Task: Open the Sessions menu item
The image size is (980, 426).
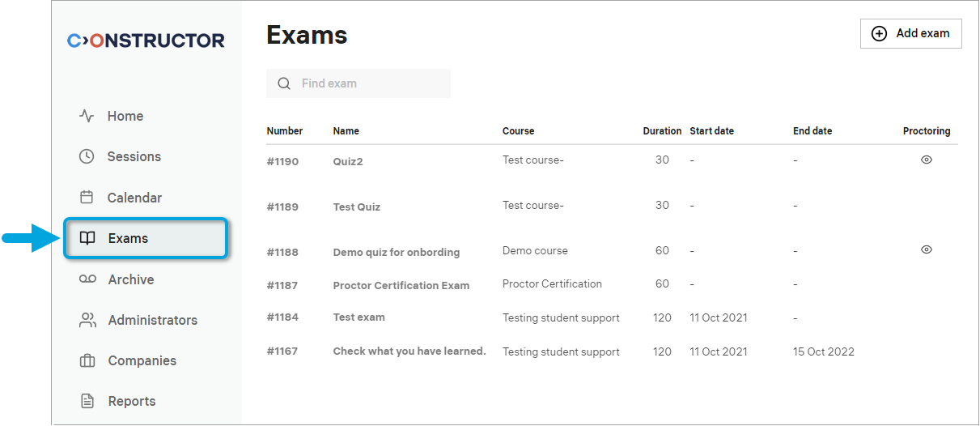Action: 134,156
